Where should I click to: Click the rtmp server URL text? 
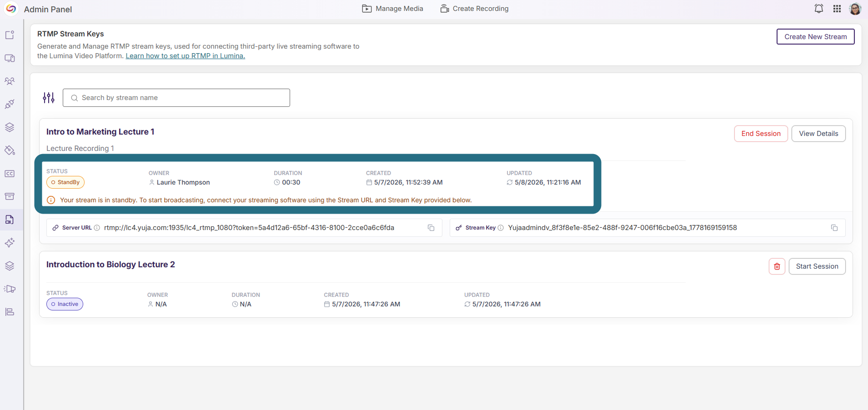tap(249, 228)
